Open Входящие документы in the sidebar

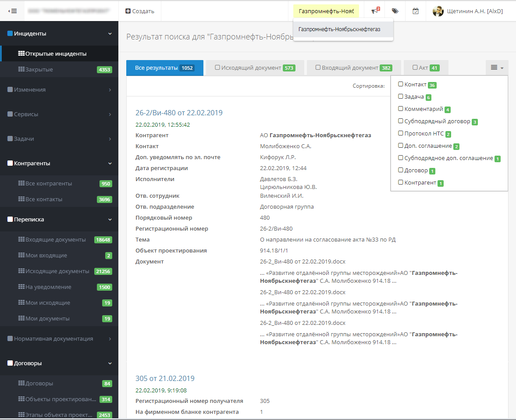coord(59,240)
